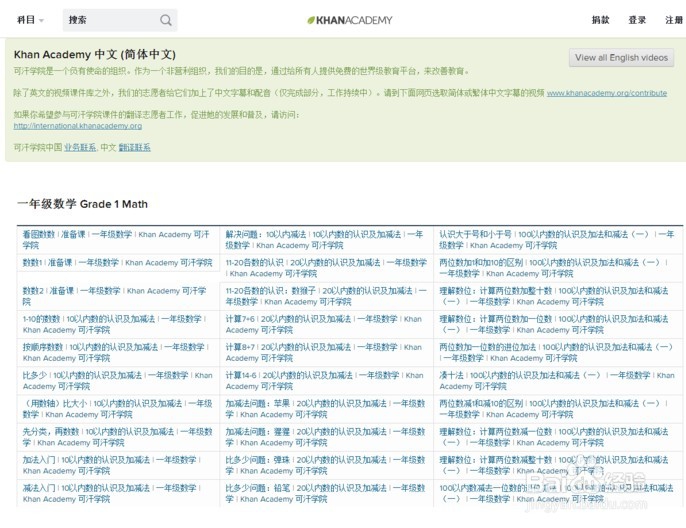Open video 按顺序数数
The image size is (686, 528).
(x=116, y=353)
